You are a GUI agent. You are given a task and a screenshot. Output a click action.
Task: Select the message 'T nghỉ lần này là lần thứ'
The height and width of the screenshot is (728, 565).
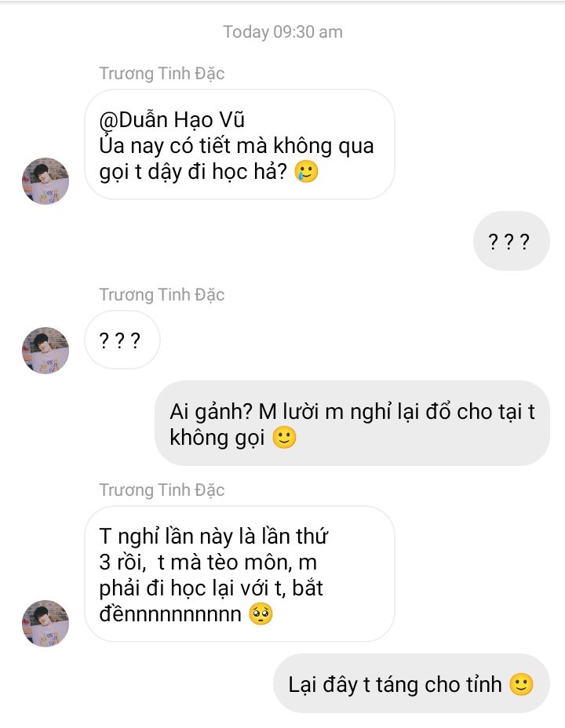click(x=239, y=574)
